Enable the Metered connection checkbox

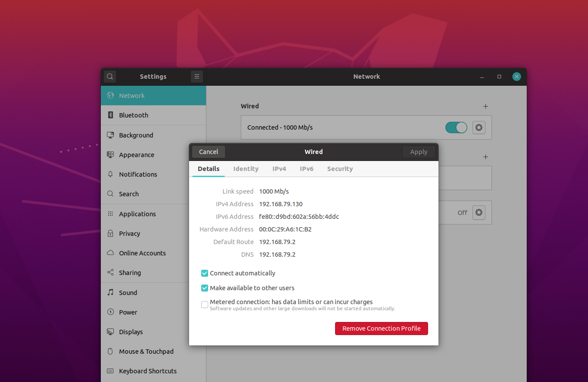[x=204, y=305]
